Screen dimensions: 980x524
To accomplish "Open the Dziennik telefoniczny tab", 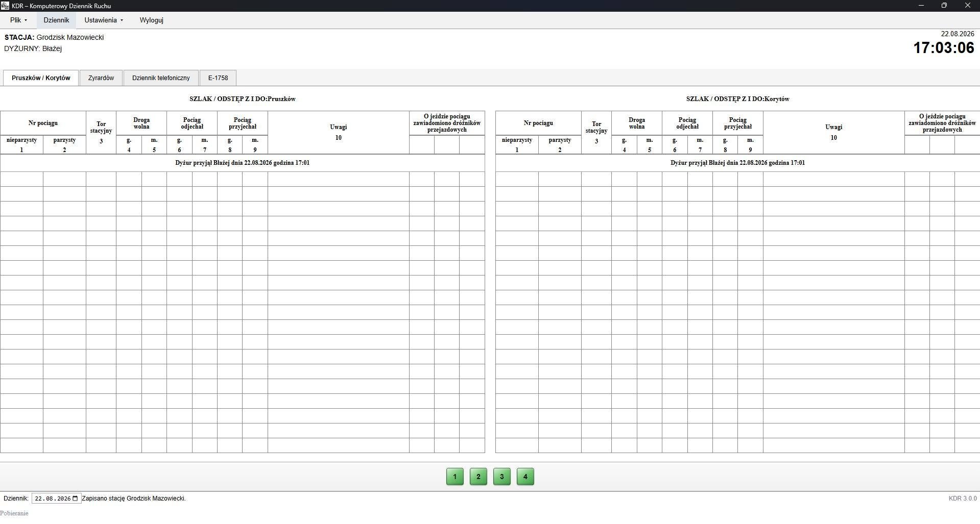I will tap(161, 78).
